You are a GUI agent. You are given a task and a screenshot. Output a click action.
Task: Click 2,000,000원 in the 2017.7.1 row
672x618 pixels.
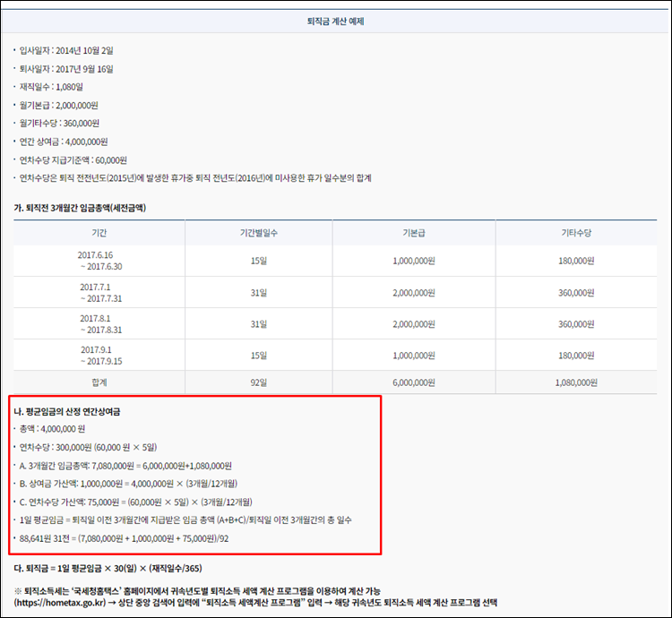pyautogui.click(x=414, y=293)
